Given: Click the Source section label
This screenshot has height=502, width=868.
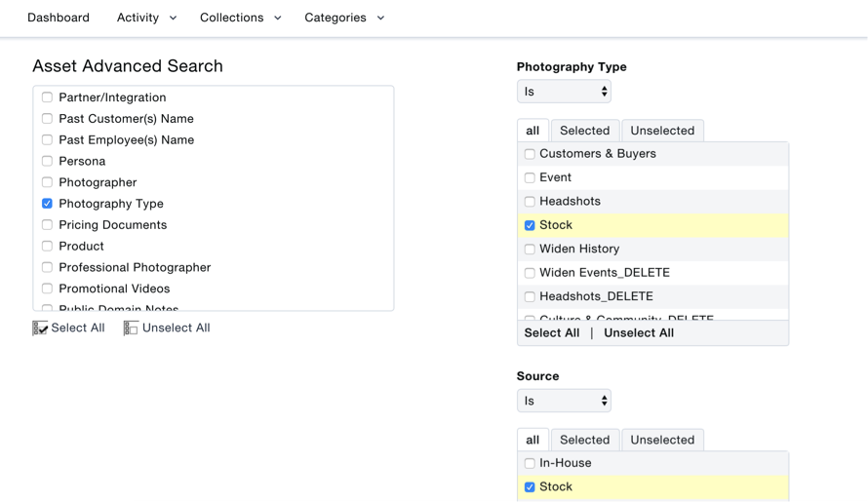Looking at the screenshot, I should (x=538, y=376).
